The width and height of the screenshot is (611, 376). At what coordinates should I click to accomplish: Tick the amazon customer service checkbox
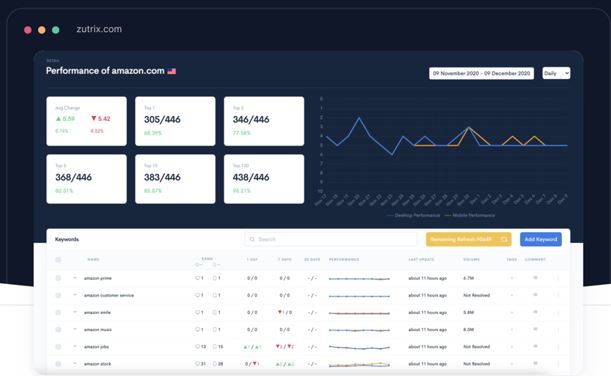tap(58, 295)
